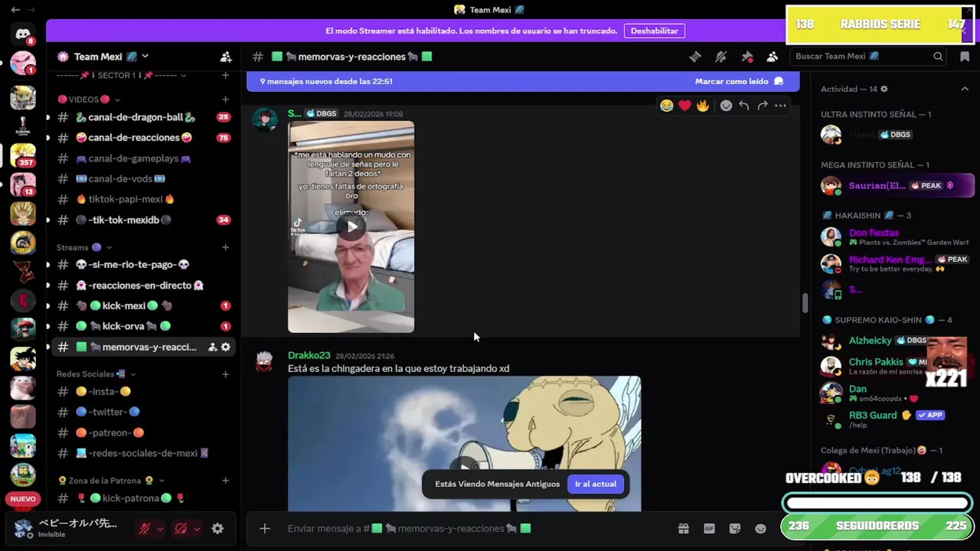Click invite people icon beside Team Mexi
This screenshot has height=551, width=980.
pos(226,57)
